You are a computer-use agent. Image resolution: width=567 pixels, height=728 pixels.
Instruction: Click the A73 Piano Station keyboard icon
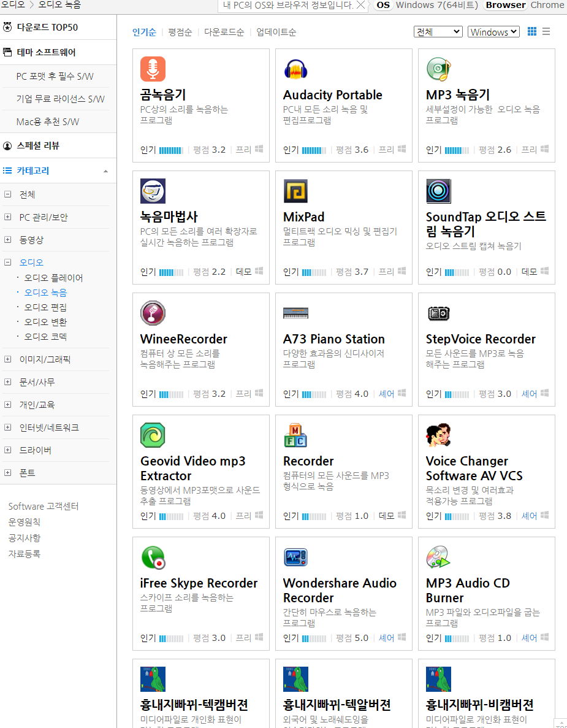click(295, 313)
